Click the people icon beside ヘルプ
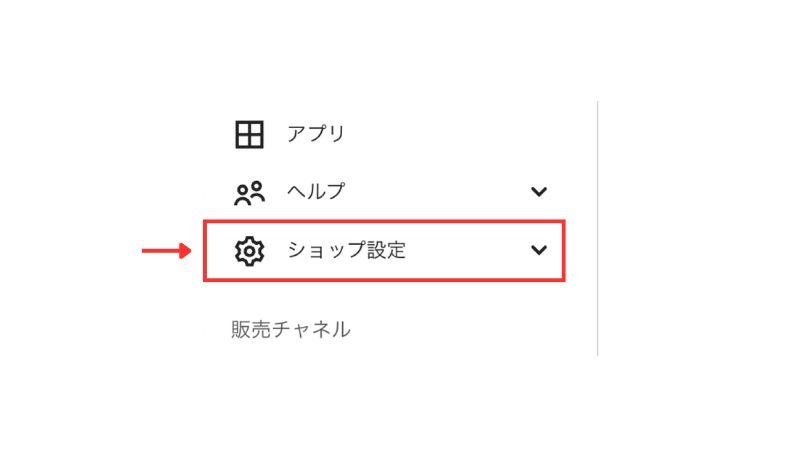Image resolution: width=812 pixels, height=457 pixels. coord(249,193)
